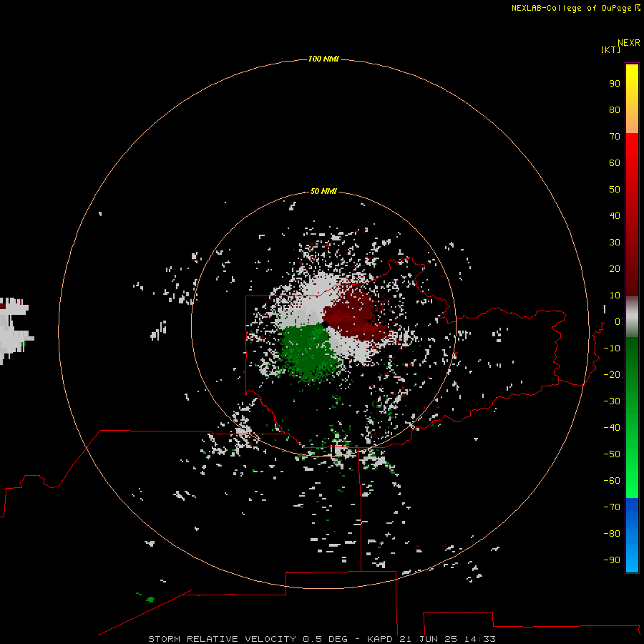644x644 pixels.
Task: Click the -30 value on the velocity scale
Action: (612, 401)
